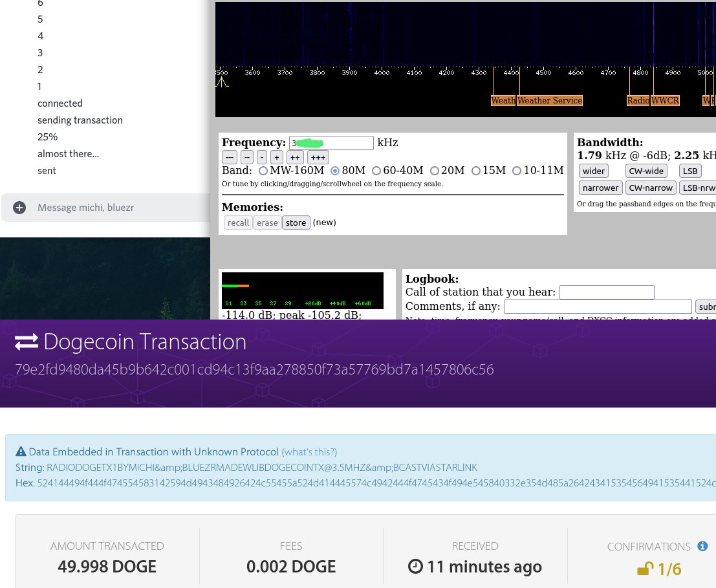Click the WWCR marker on the frequency scale
Screen dimensions: 716x588
tap(665, 101)
